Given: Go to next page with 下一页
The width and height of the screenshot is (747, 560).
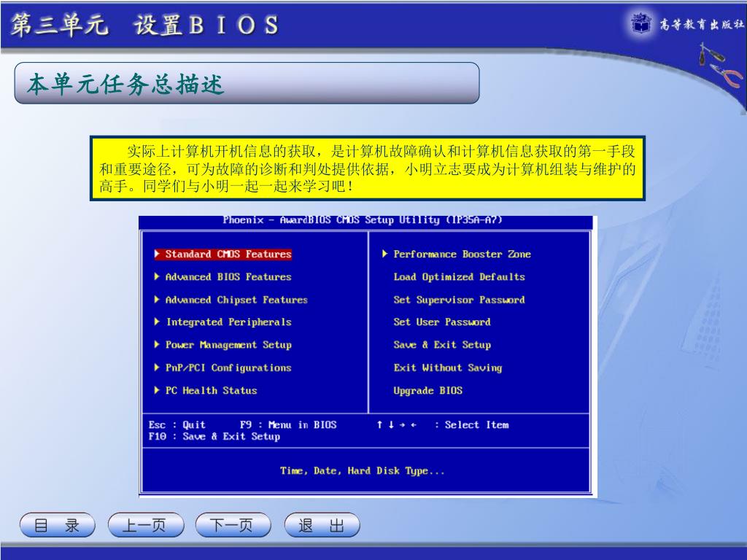Looking at the screenshot, I should [x=233, y=525].
